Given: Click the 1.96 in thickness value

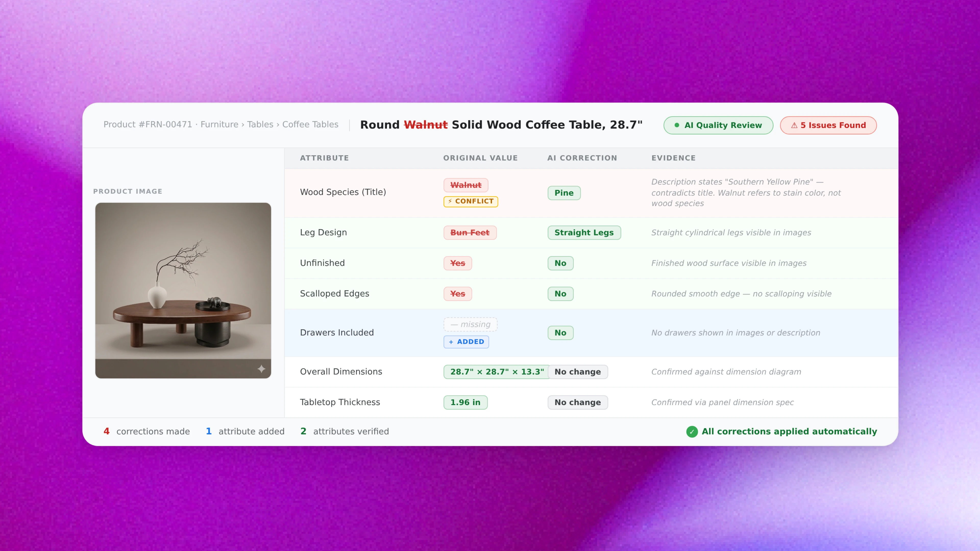Looking at the screenshot, I should point(465,402).
